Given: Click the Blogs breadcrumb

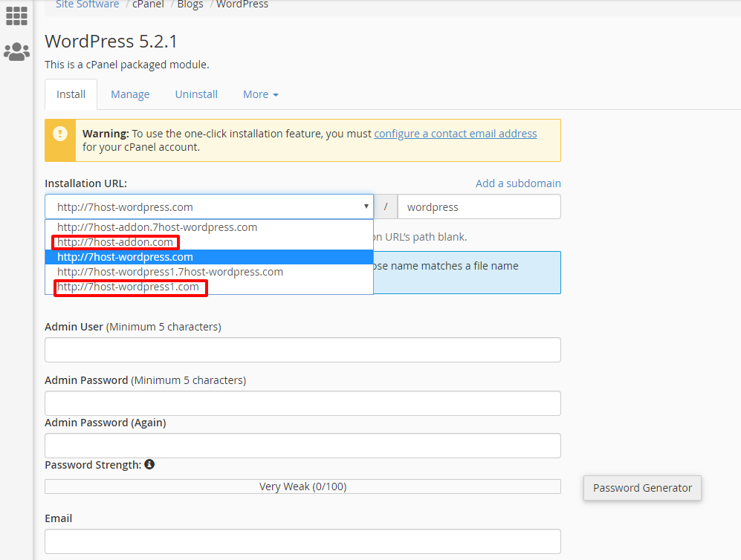Looking at the screenshot, I should [190, 4].
